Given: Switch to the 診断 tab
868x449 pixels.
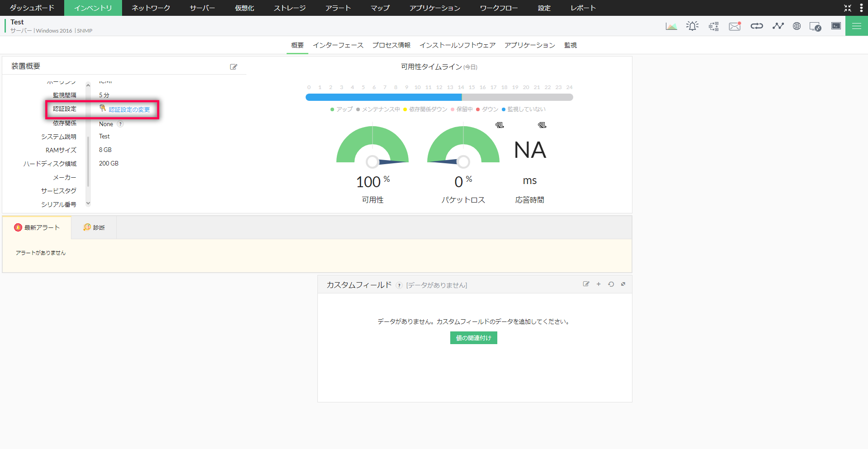Looking at the screenshot, I should click(94, 227).
